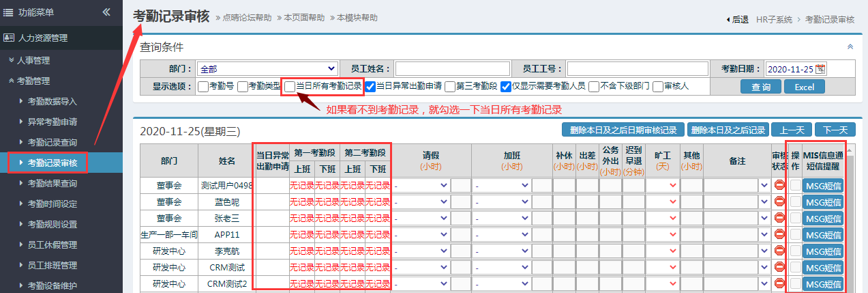The width and height of the screenshot is (868, 293).
Task: Collapse the sidebar with the double-chevron icon
Action: [106, 12]
